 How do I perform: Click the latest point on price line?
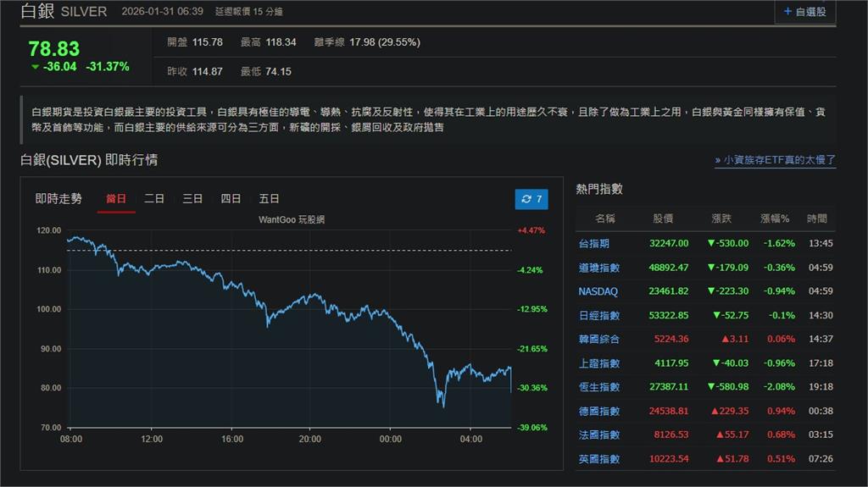pos(511,392)
